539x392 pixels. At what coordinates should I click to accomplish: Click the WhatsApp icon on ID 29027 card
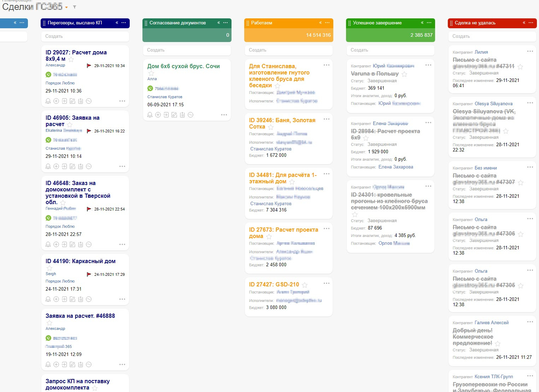point(48,75)
